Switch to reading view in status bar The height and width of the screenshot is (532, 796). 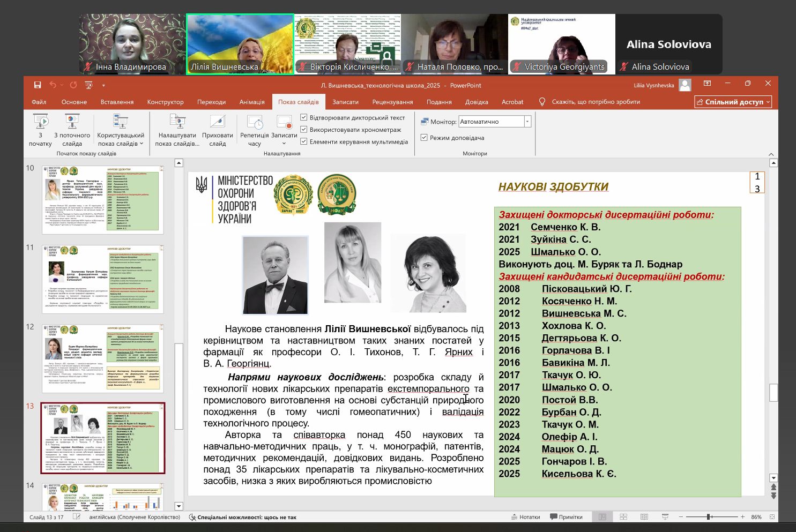(644, 517)
